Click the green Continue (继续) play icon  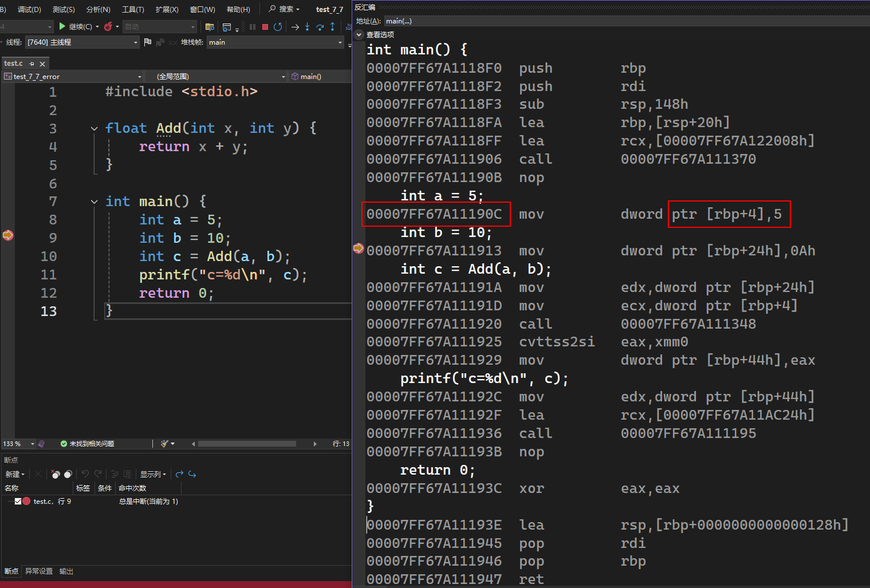tap(62, 26)
